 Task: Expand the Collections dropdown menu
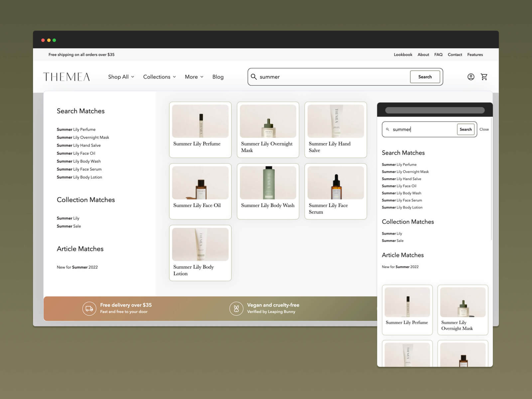click(159, 77)
